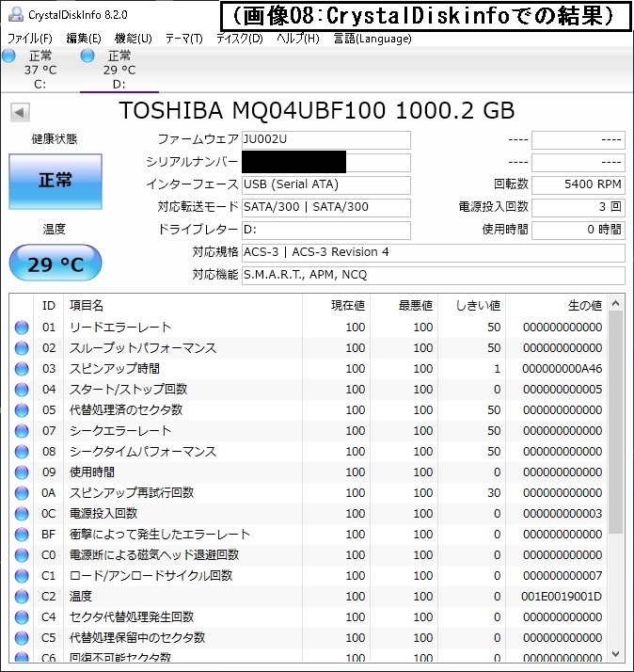Click the D: drive status circle icon

[x=87, y=56]
